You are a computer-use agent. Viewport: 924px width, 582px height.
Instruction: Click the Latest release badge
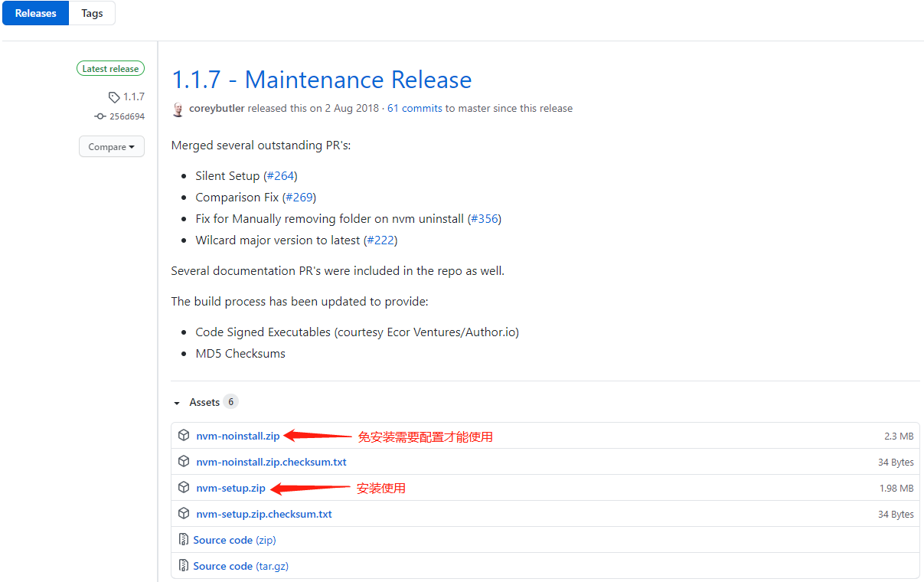pos(110,69)
